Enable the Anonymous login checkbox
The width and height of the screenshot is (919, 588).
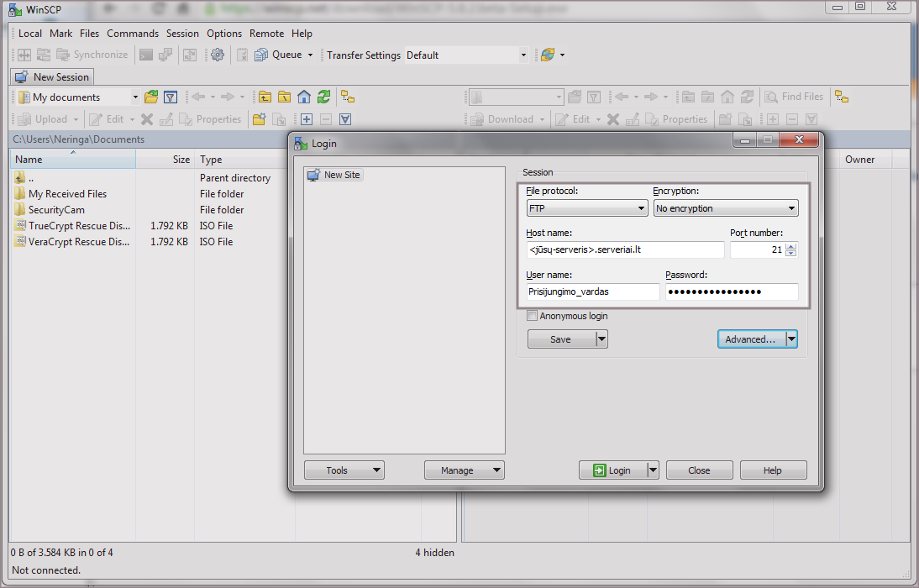532,317
